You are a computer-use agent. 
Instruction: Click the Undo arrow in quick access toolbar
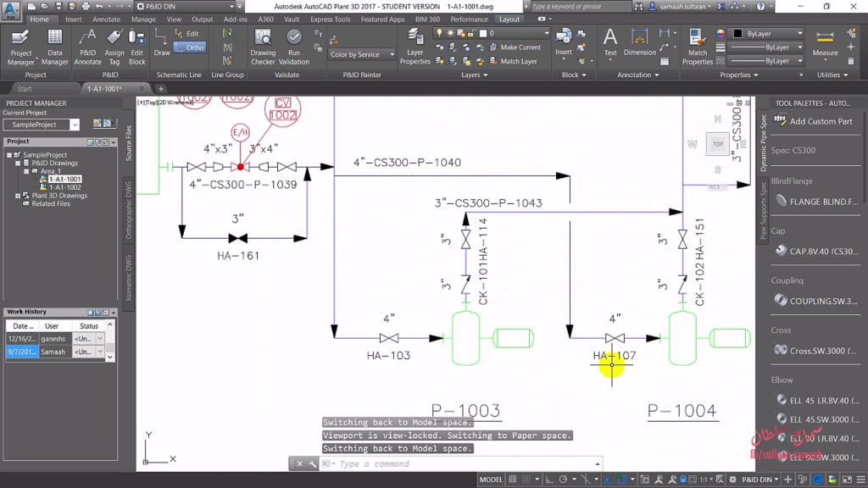pyautogui.click(x=100, y=6)
